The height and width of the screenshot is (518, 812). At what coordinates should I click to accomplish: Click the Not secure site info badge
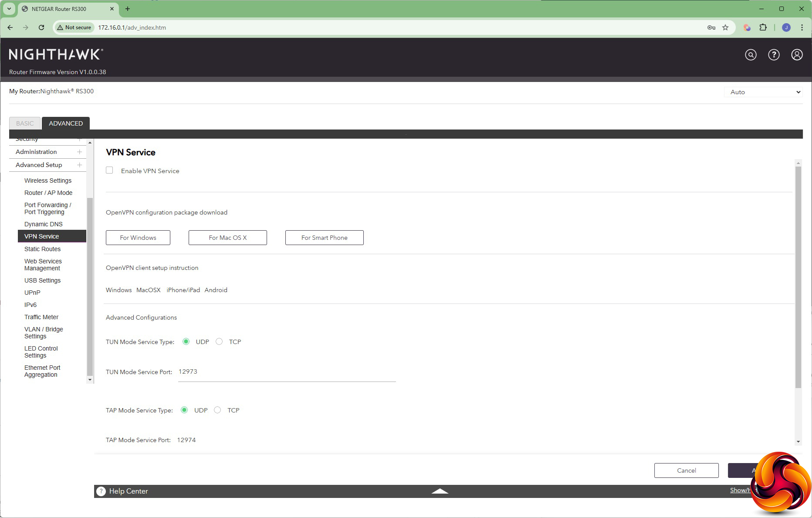pos(74,27)
